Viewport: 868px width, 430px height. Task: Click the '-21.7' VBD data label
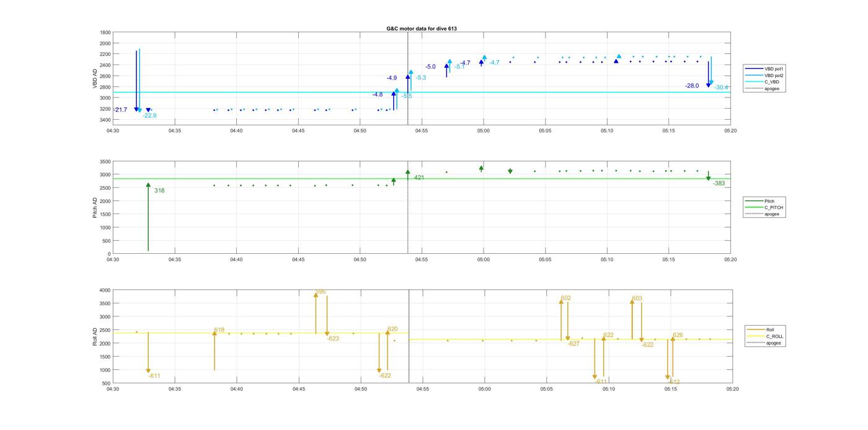(120, 110)
